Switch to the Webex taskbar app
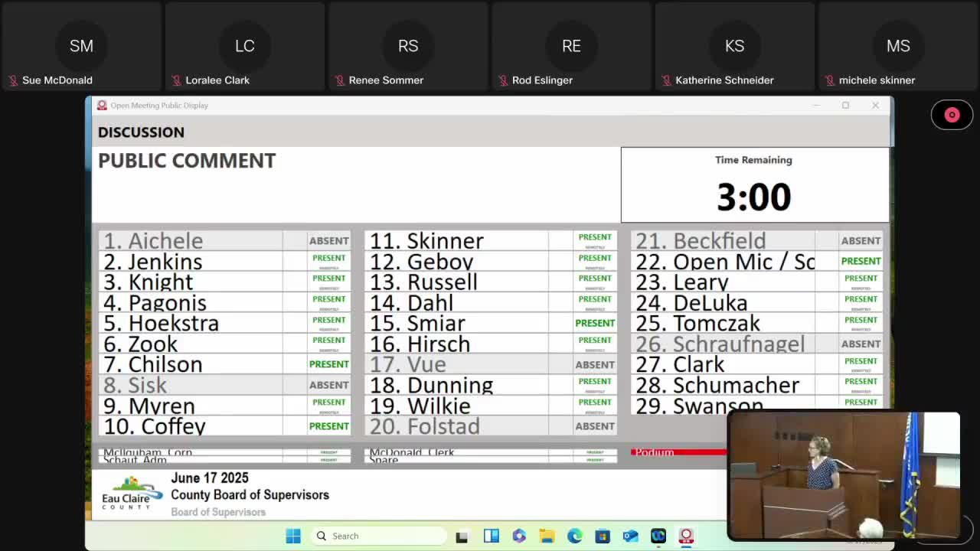This screenshot has width=980, height=551. point(658,536)
